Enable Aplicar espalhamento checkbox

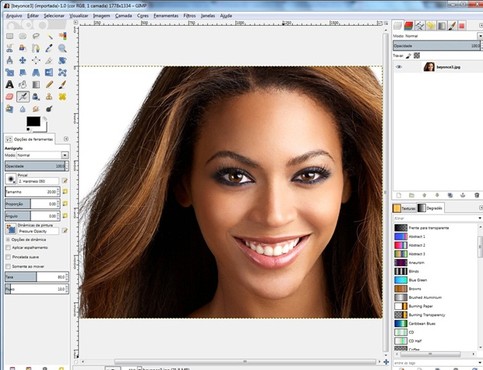[8, 248]
